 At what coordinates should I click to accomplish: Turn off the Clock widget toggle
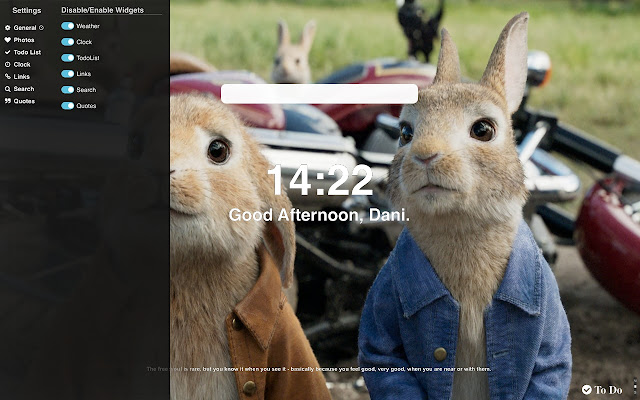coord(68,42)
